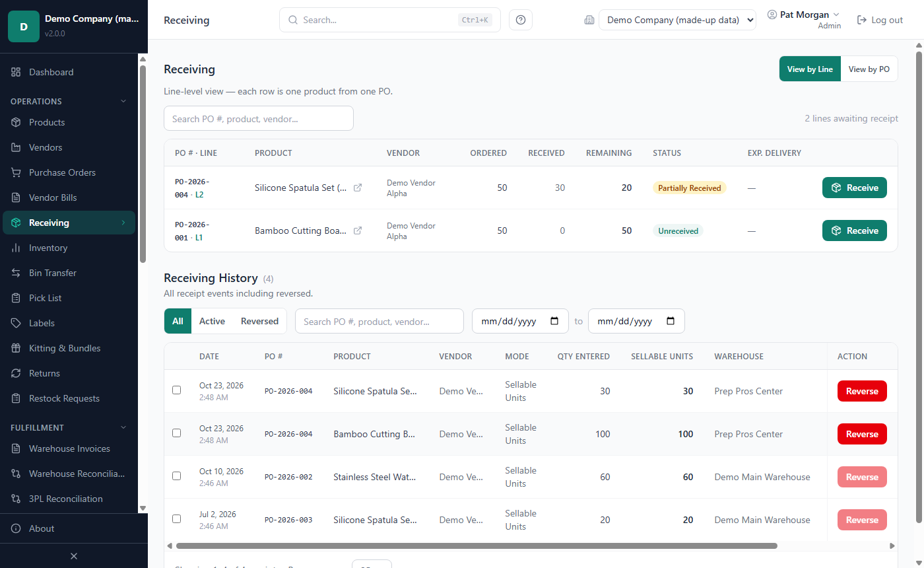Reverse the 30-unit Silicone Spatula receipt
The image size is (924, 568).
coord(862,391)
